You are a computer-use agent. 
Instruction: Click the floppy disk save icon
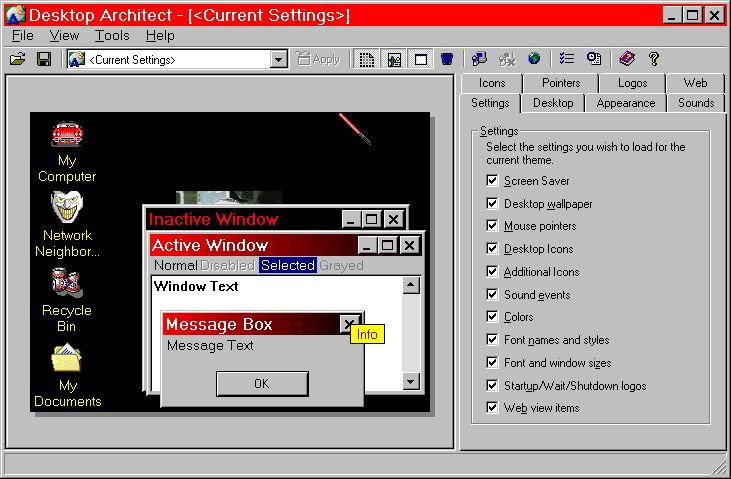point(44,59)
